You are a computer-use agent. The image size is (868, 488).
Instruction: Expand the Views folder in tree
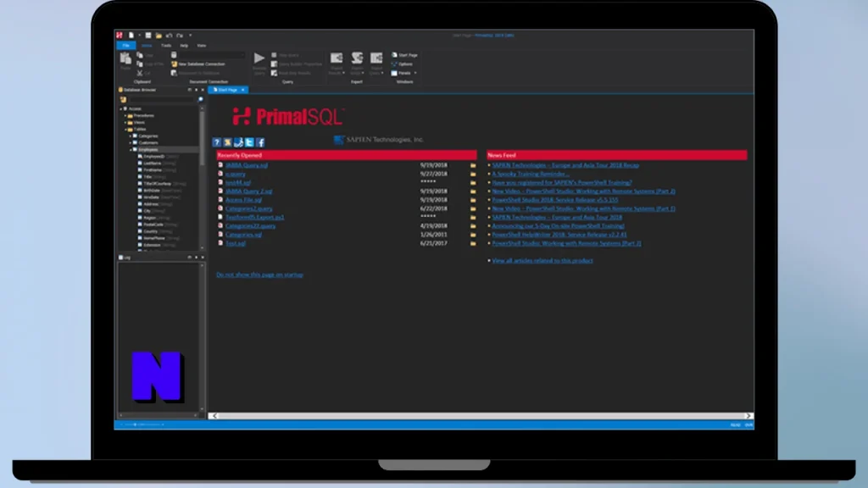pyautogui.click(x=125, y=122)
